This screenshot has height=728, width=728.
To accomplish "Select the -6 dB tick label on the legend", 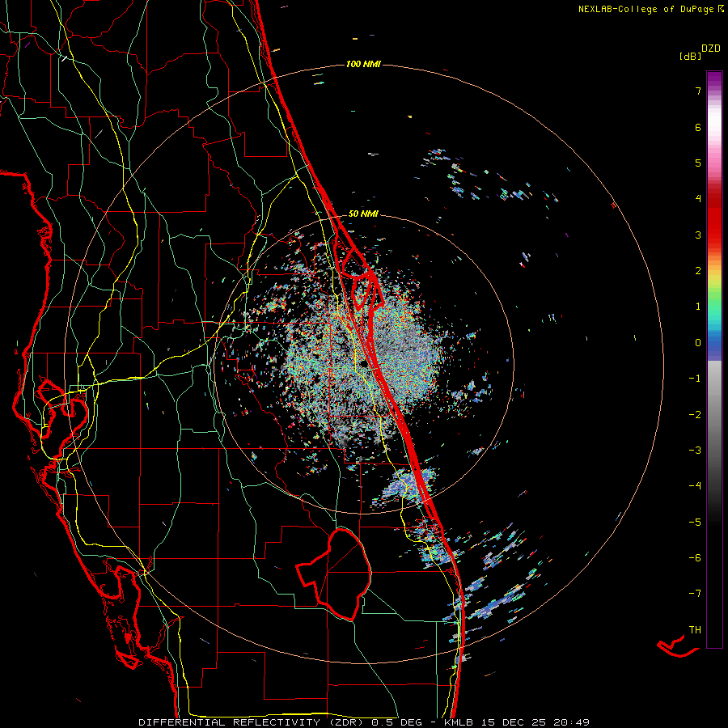I will (695, 558).
